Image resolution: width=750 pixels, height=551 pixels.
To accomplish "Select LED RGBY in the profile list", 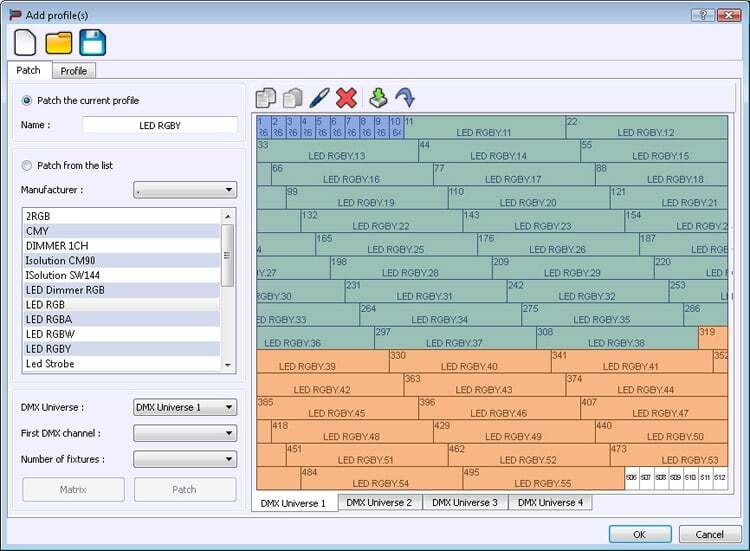I will click(x=121, y=349).
